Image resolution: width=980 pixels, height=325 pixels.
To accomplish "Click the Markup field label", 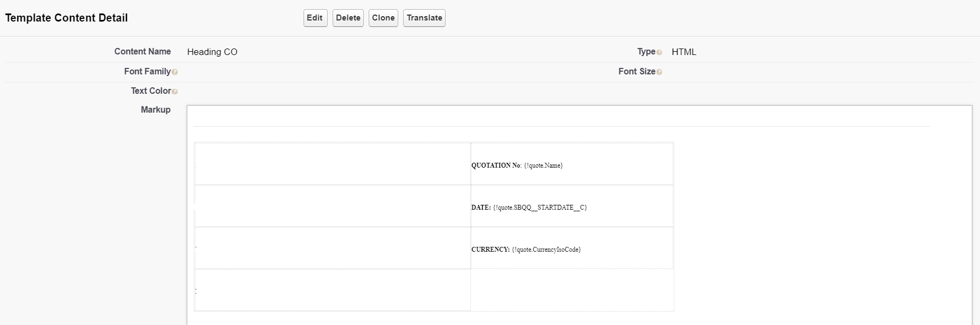I will [156, 109].
